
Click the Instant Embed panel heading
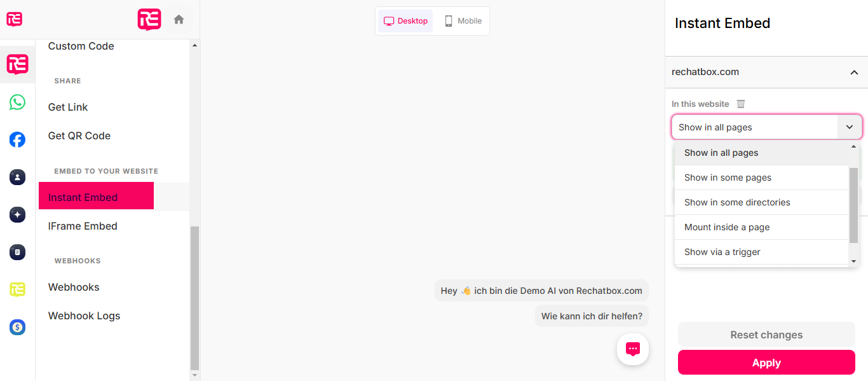[x=722, y=24]
